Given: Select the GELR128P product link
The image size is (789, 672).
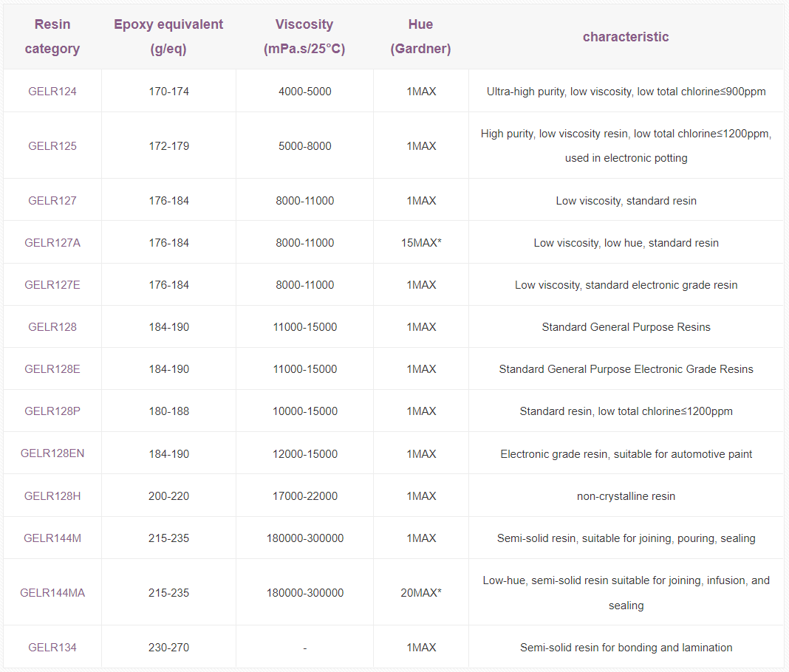Looking at the screenshot, I should [52, 411].
